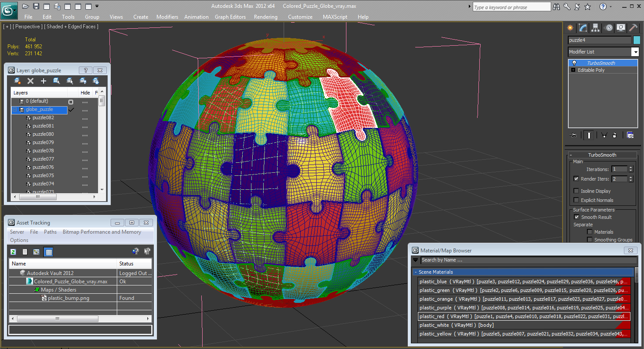
Task: Click Table View icon in Asset Tracking toolbar
Action: pos(48,252)
